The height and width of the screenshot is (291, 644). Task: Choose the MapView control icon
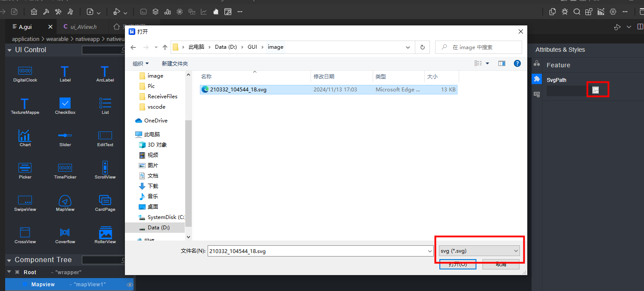tap(65, 201)
